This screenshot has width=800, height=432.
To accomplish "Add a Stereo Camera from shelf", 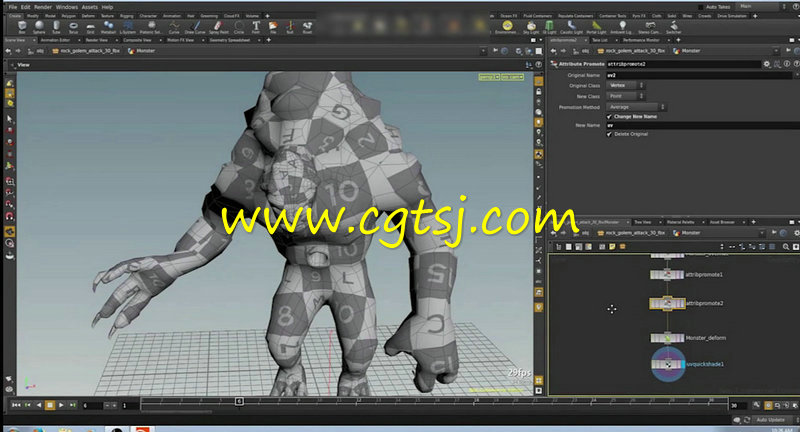I will tap(649, 27).
